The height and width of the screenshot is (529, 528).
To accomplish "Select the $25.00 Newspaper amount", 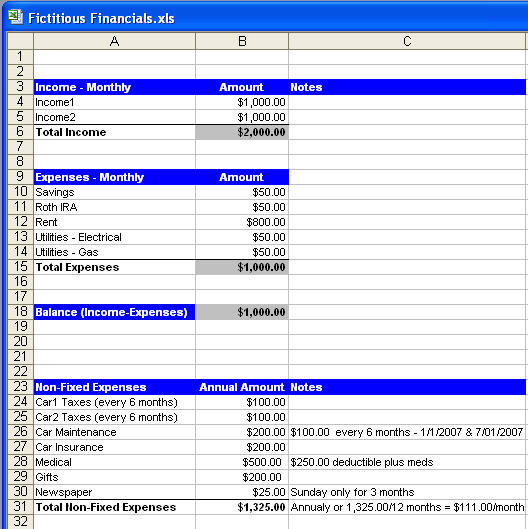I will tap(242, 492).
